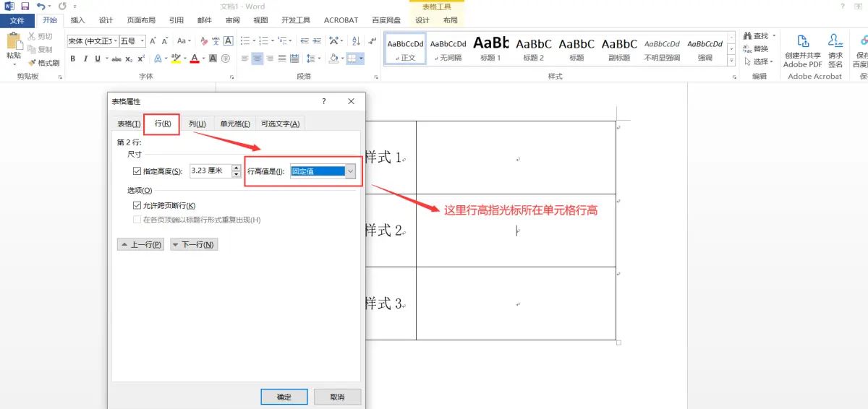Apply the 无间隔 style

448,48
